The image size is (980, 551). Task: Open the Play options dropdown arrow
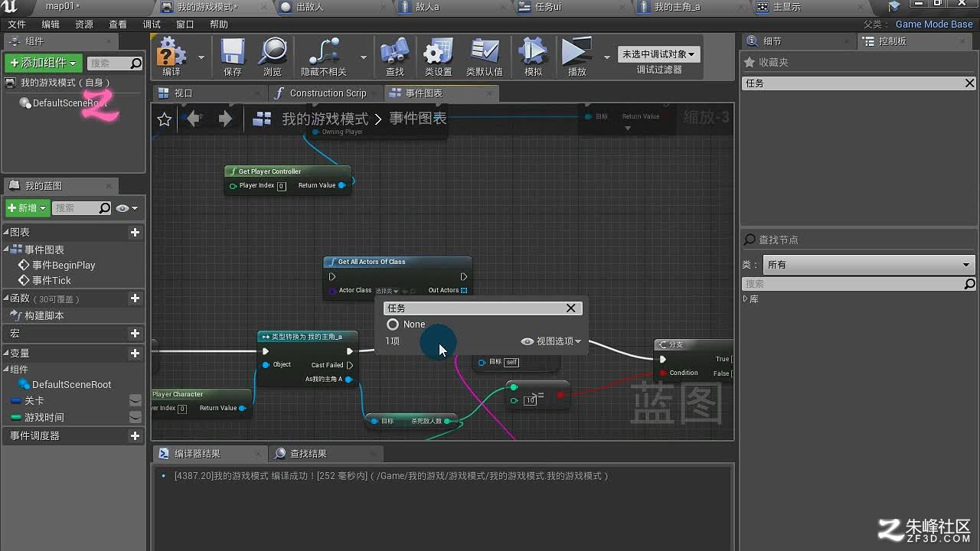coord(607,57)
